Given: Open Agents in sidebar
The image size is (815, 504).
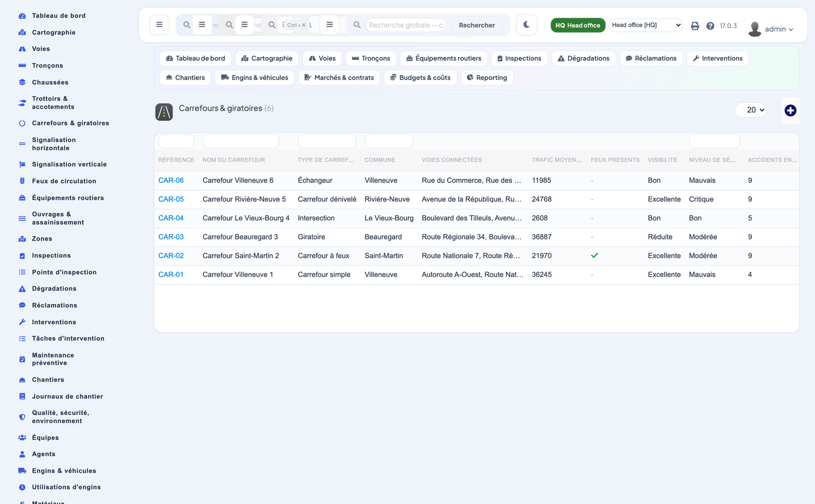Looking at the screenshot, I should tap(43, 454).
